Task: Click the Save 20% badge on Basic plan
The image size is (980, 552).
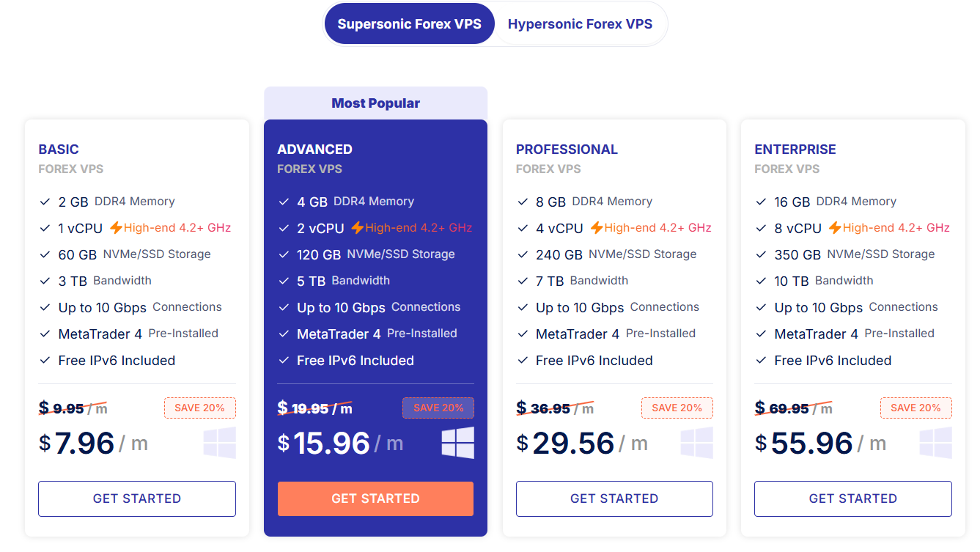Action: tap(199, 408)
